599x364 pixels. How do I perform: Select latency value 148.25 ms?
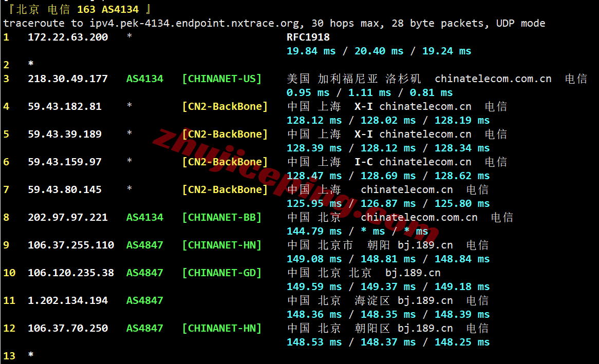462,342
